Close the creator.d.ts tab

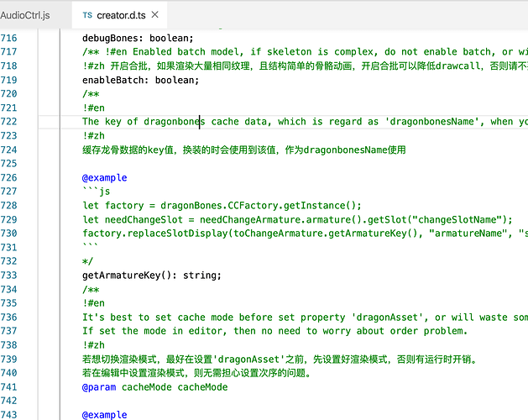coord(155,15)
